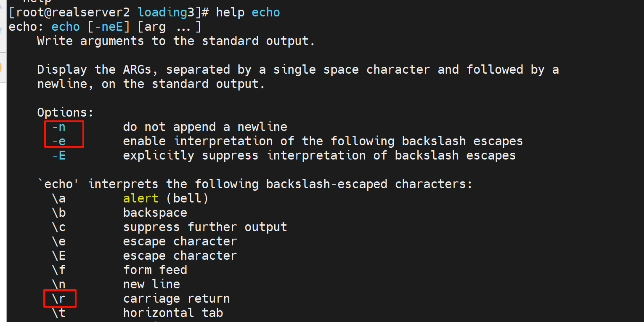Click the \n new line escape
Viewport: 644px width, 322px height.
(59, 284)
